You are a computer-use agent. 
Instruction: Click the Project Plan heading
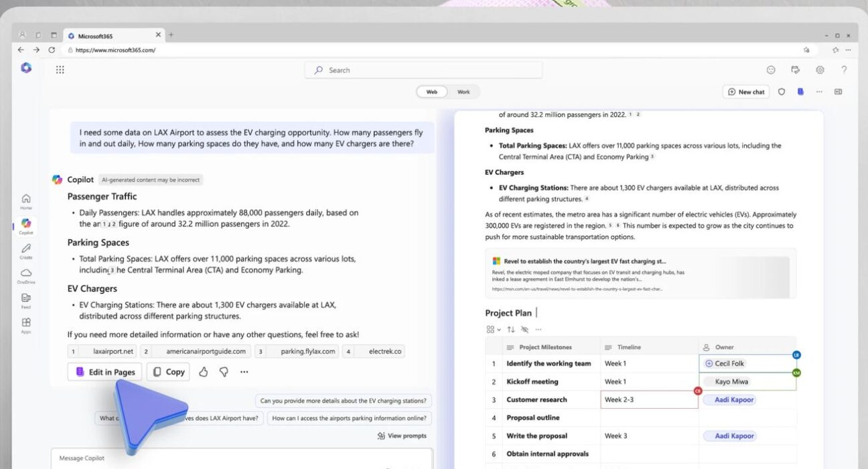tap(508, 313)
